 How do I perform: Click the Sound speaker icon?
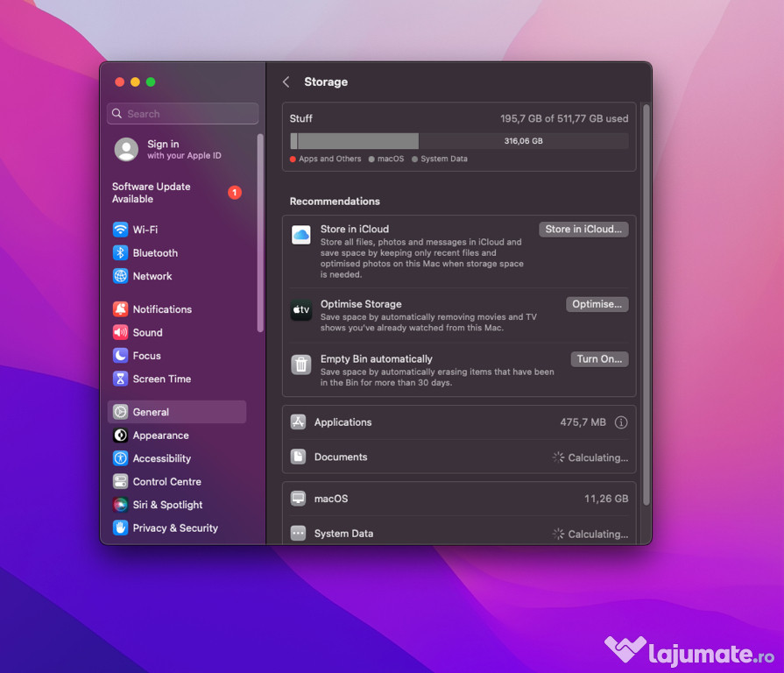pyautogui.click(x=120, y=332)
